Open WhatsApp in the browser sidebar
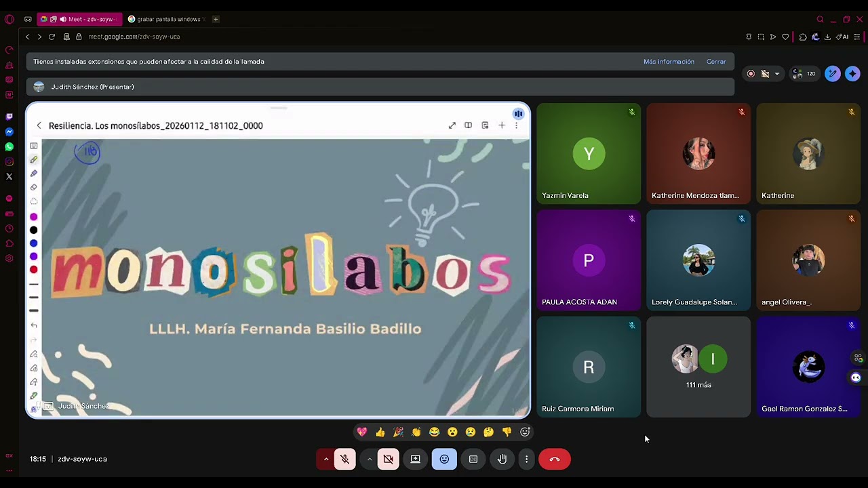 (9, 146)
